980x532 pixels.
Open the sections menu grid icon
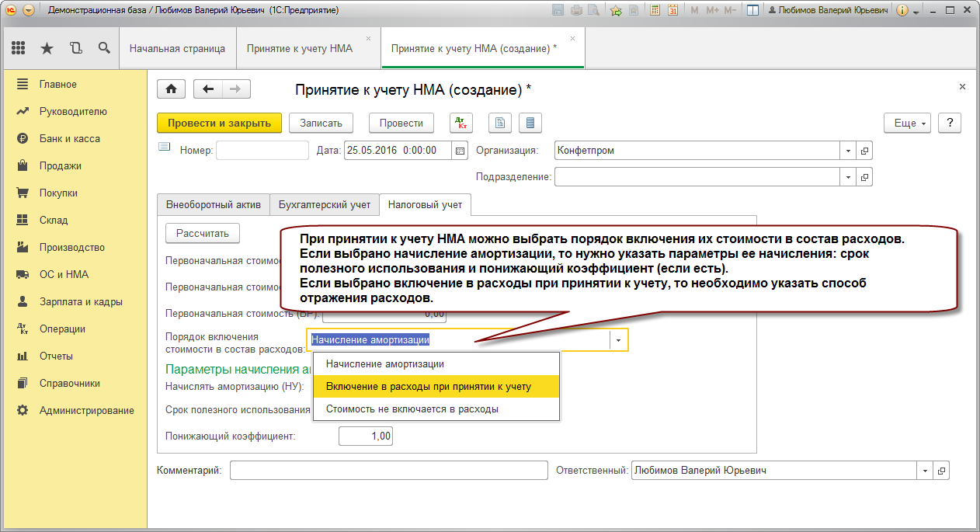(19, 48)
